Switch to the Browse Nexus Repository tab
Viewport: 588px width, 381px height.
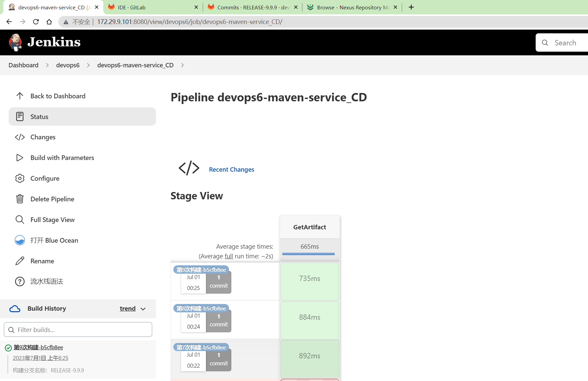tap(352, 7)
